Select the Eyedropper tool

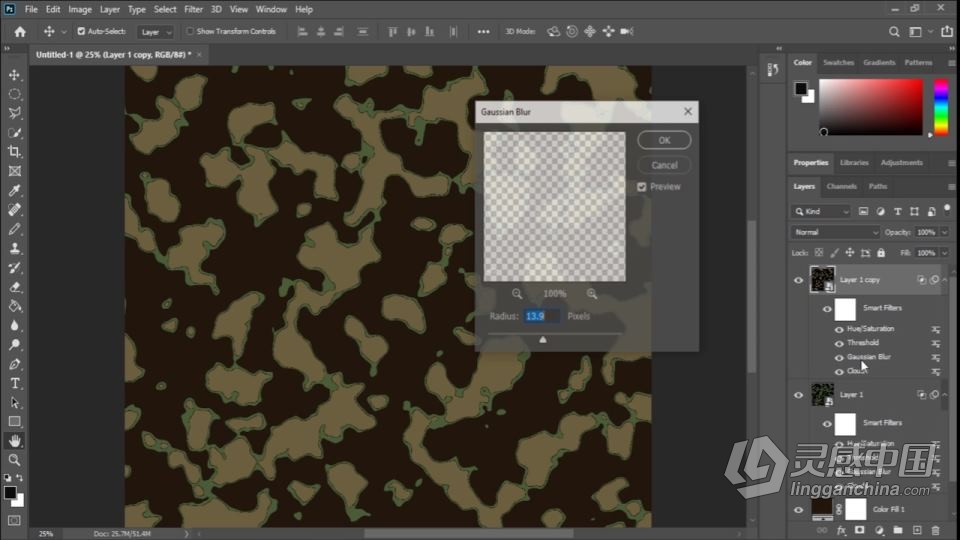(15, 190)
